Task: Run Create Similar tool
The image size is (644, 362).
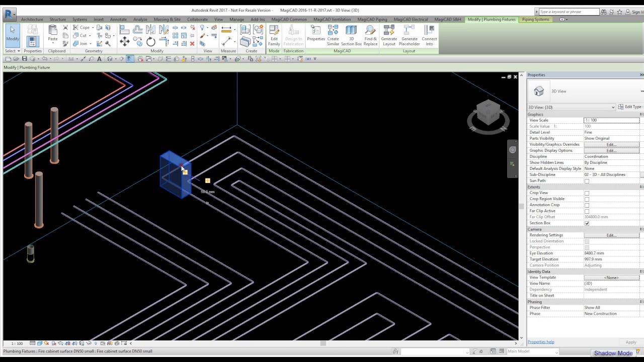Action: click(333, 35)
